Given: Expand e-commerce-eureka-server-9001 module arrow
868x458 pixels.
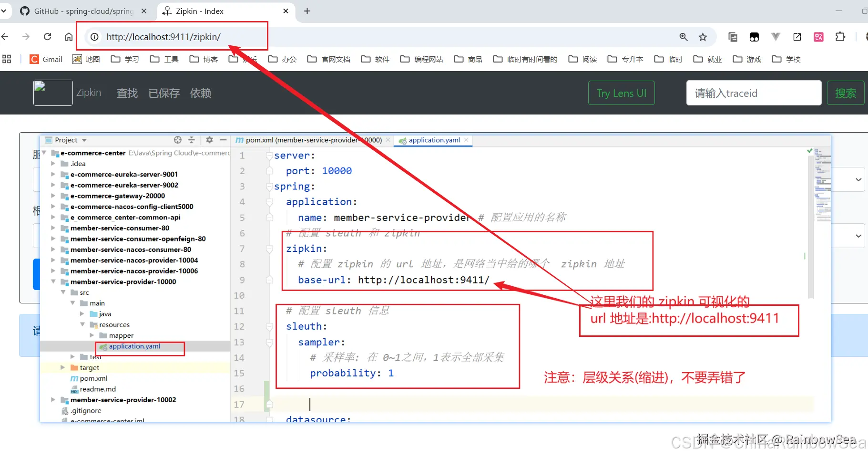Looking at the screenshot, I should [x=53, y=174].
